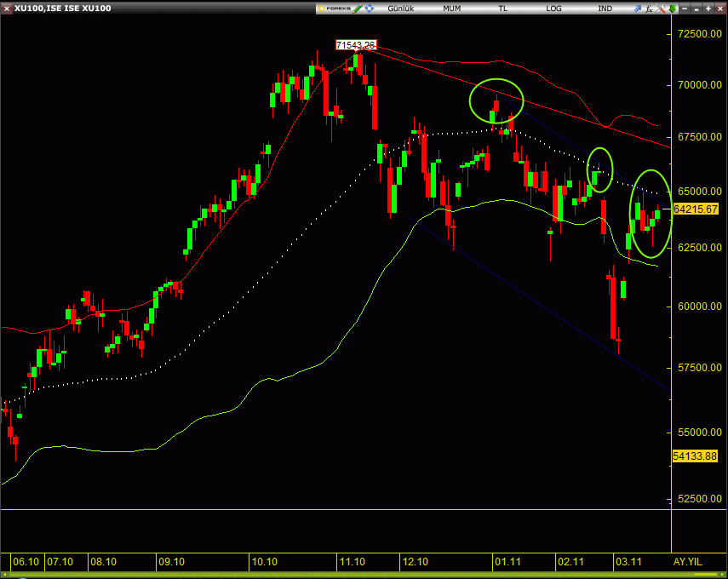
Task: Open the fx formula function icon
Action: tap(649, 9)
